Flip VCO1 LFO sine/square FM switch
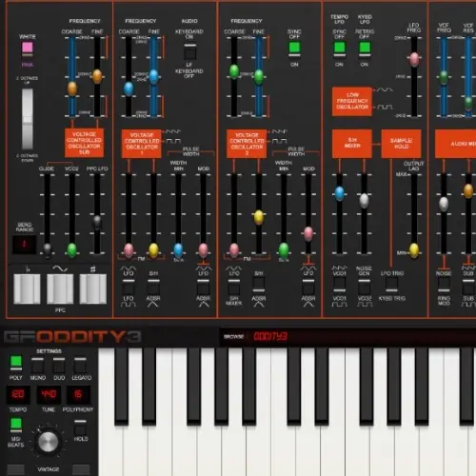Screen dimensions: 476x476 pos(129,287)
